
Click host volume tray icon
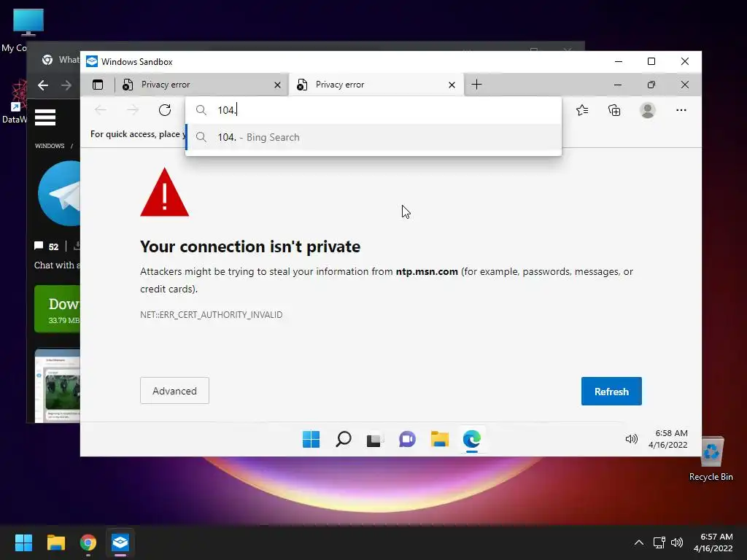coord(677,542)
